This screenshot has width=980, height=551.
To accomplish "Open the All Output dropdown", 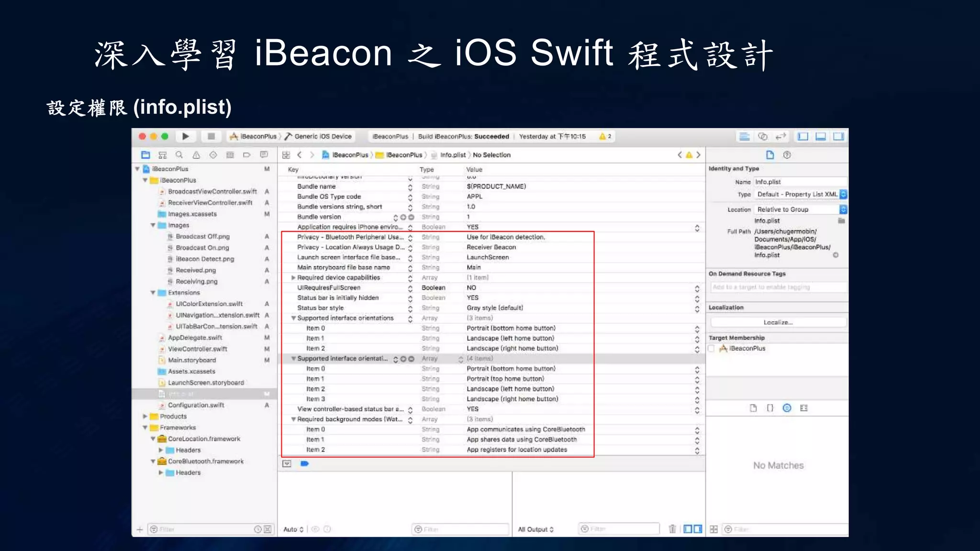I will pos(536,529).
